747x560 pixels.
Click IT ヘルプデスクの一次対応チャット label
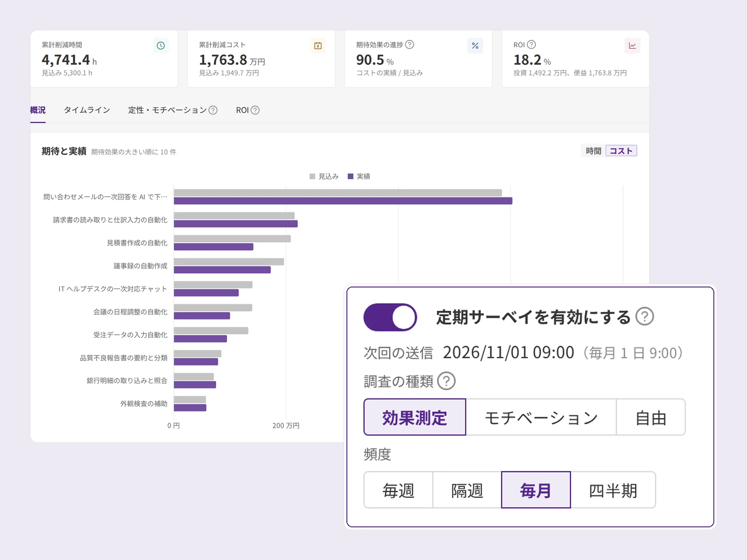pos(113,289)
